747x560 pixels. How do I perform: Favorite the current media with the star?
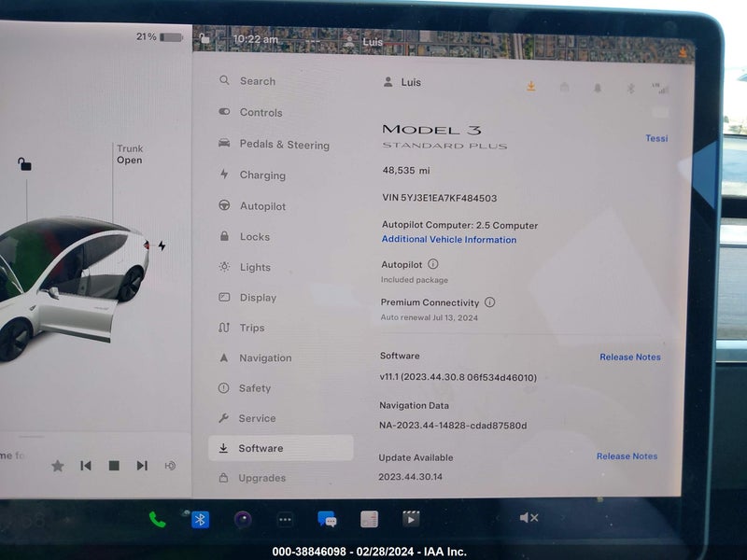click(x=58, y=466)
